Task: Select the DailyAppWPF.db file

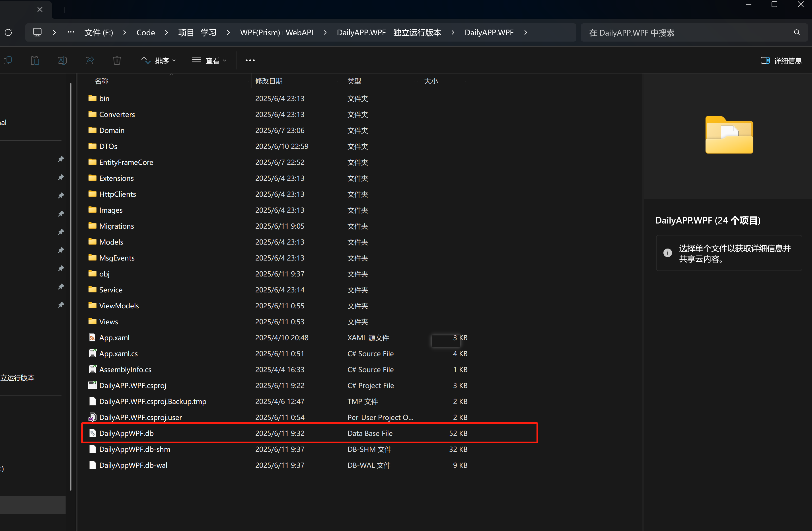Action: click(x=127, y=433)
